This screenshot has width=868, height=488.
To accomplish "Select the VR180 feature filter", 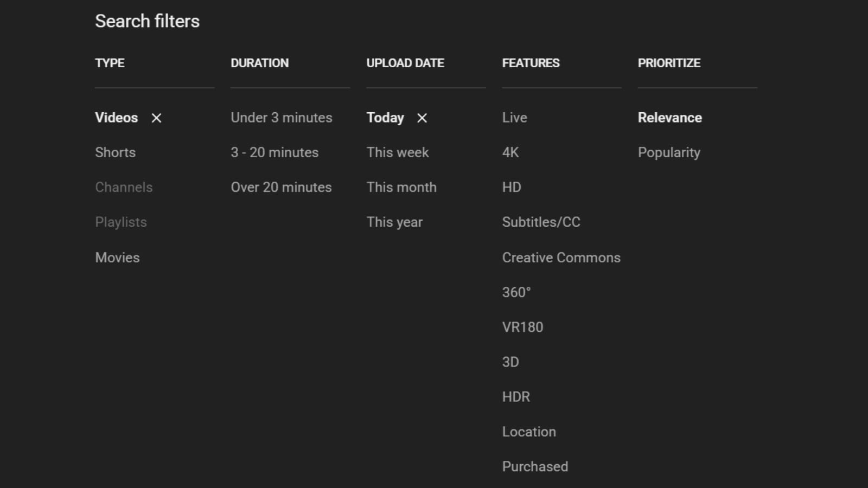I will (x=523, y=327).
